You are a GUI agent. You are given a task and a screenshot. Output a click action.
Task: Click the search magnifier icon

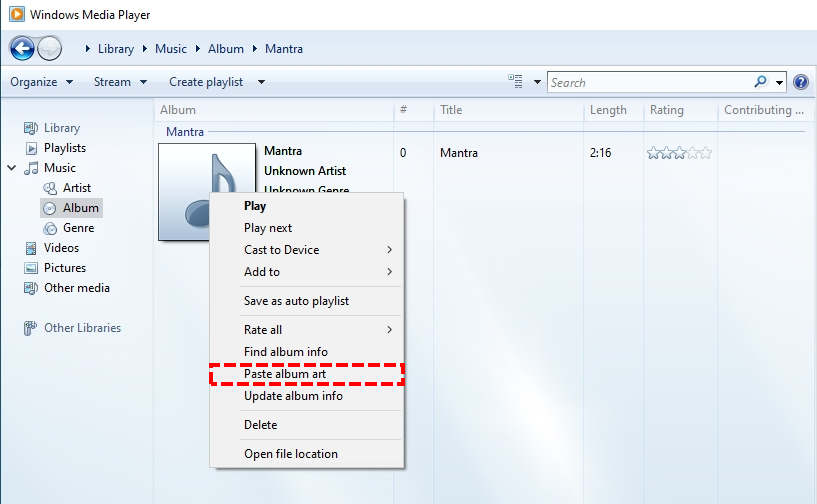[760, 81]
